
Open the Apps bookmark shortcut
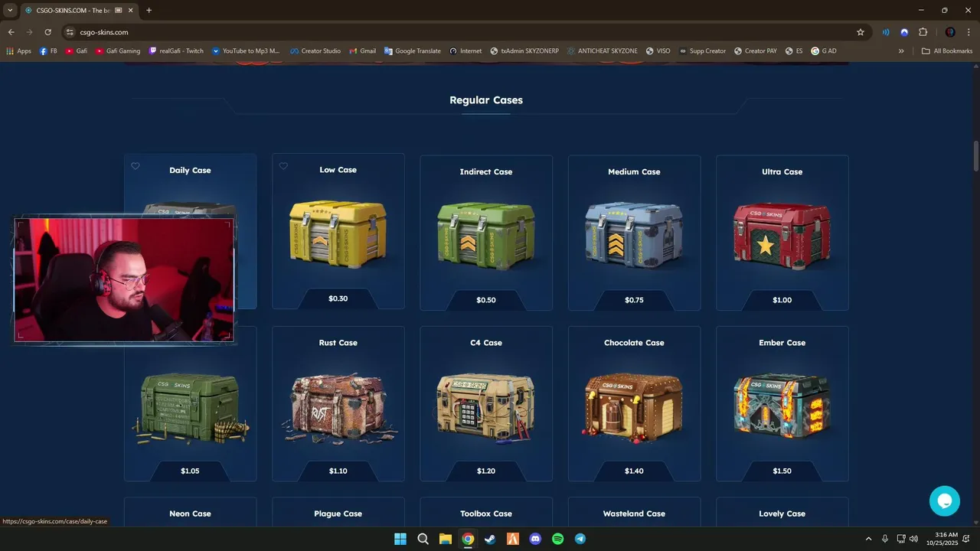pyautogui.click(x=18, y=51)
